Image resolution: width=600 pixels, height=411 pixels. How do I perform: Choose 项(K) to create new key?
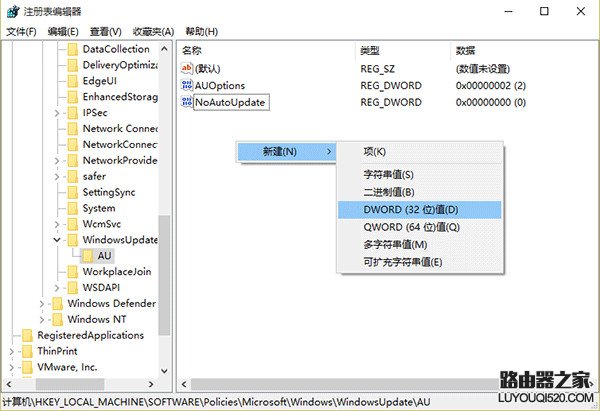(419, 152)
